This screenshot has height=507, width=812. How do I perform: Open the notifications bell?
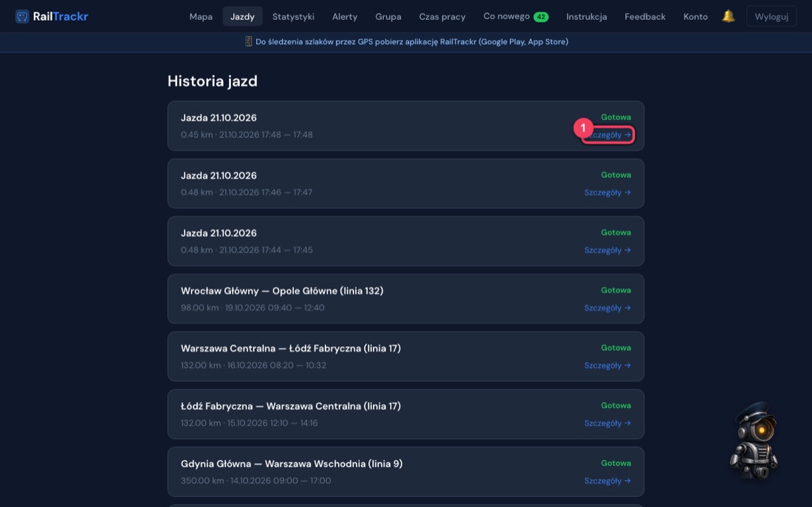pos(728,16)
